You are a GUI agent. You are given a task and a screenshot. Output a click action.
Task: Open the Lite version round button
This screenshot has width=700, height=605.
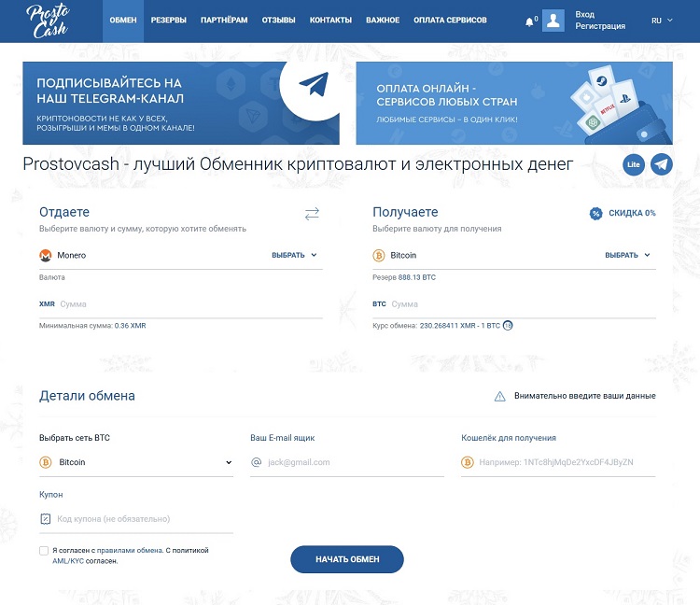(634, 164)
